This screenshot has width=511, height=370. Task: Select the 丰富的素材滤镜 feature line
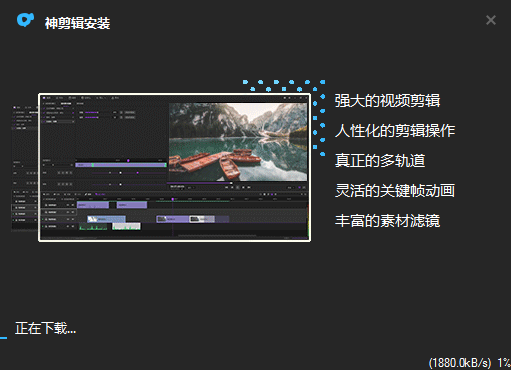point(387,221)
